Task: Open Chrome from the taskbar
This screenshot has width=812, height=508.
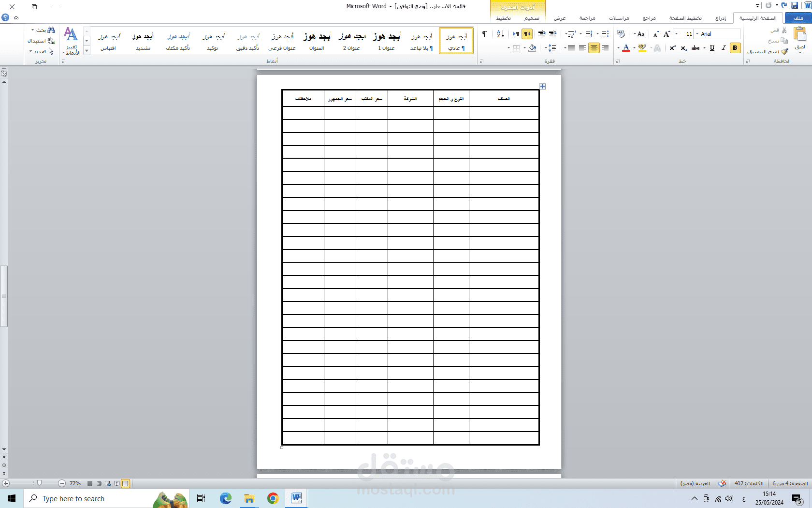Action: click(273, 498)
